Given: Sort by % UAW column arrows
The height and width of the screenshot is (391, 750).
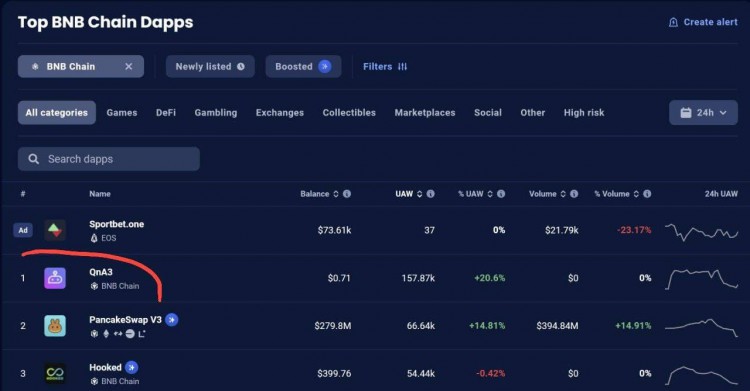Looking at the screenshot, I should 490,194.
